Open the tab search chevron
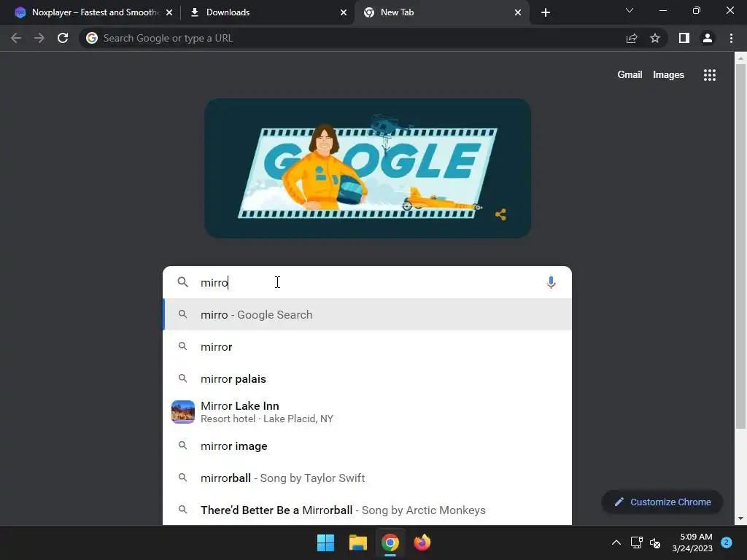This screenshot has width=747, height=560. [630, 10]
